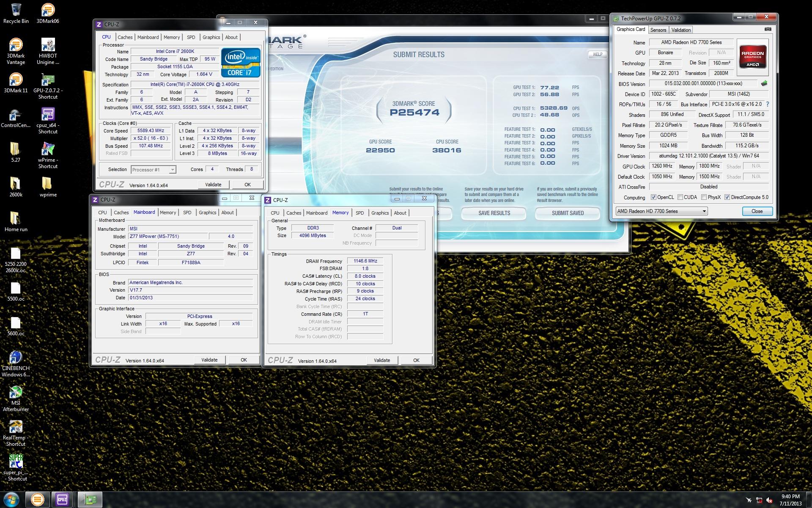Launch the RealTemp shortcut icon
Image resolution: width=812 pixels, height=508 pixels.
pyautogui.click(x=16, y=433)
